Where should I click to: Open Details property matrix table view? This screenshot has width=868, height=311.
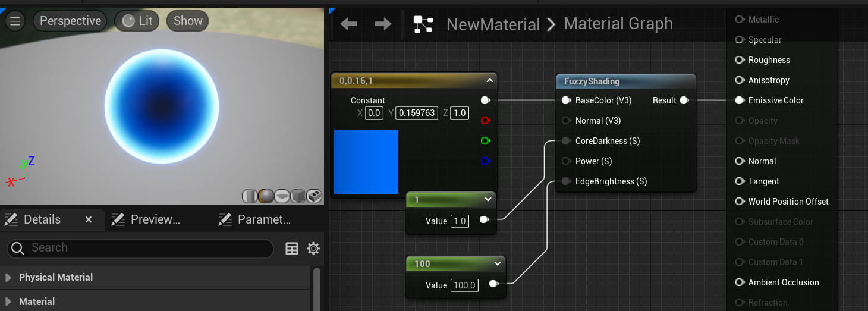(292, 249)
